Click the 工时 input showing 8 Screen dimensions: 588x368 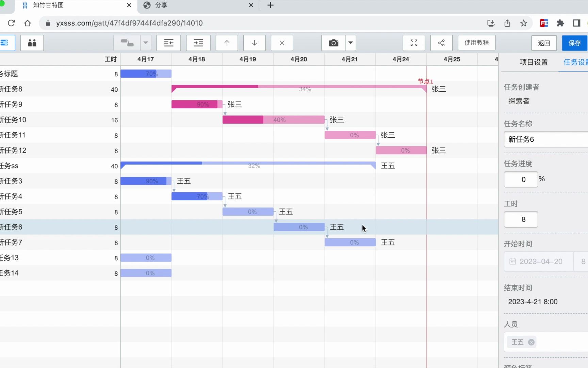[x=521, y=219]
